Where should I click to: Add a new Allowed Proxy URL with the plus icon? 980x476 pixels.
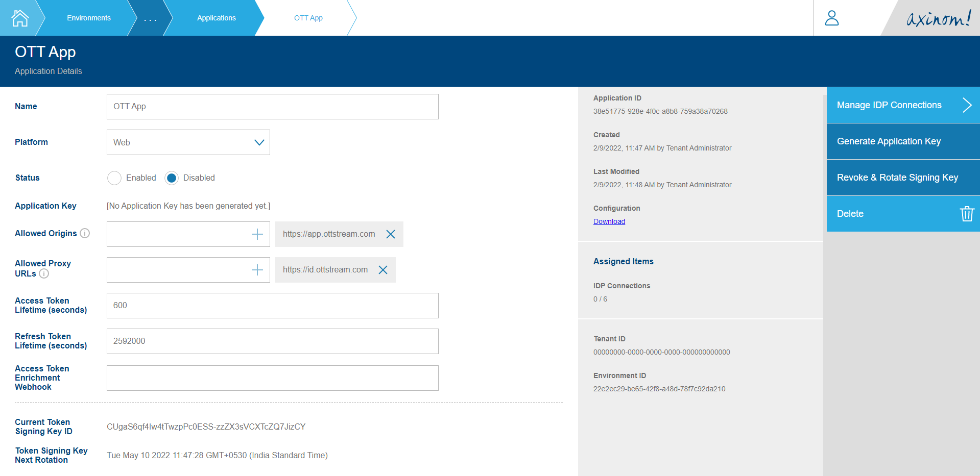coord(257,269)
